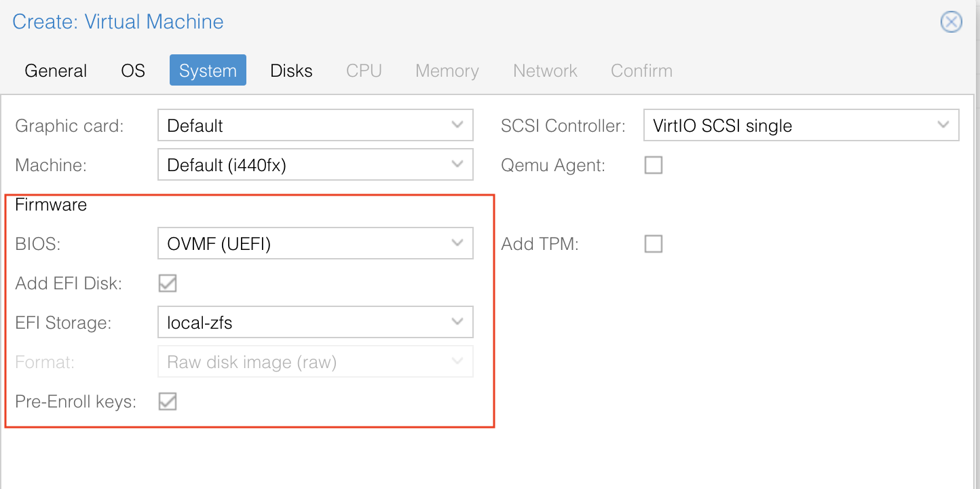The image size is (980, 489).
Task: Toggle the Add EFI Disk checkbox
Action: (168, 283)
